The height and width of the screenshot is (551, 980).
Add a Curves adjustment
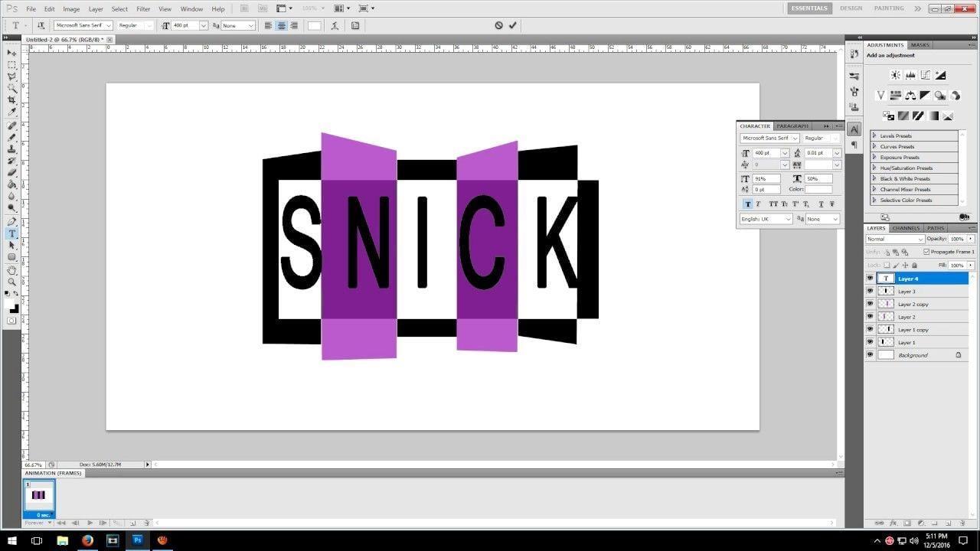[925, 75]
